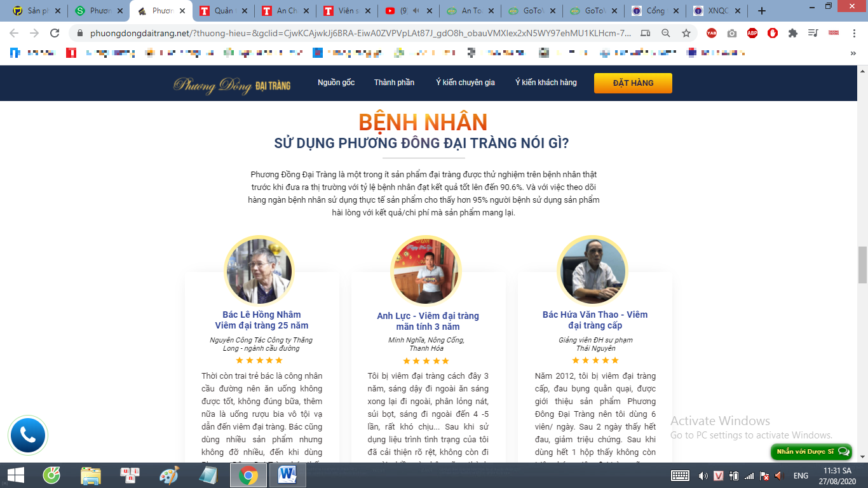Open the Chrome extensions puzzle icon
This screenshot has width=868, height=488.
coord(793,33)
